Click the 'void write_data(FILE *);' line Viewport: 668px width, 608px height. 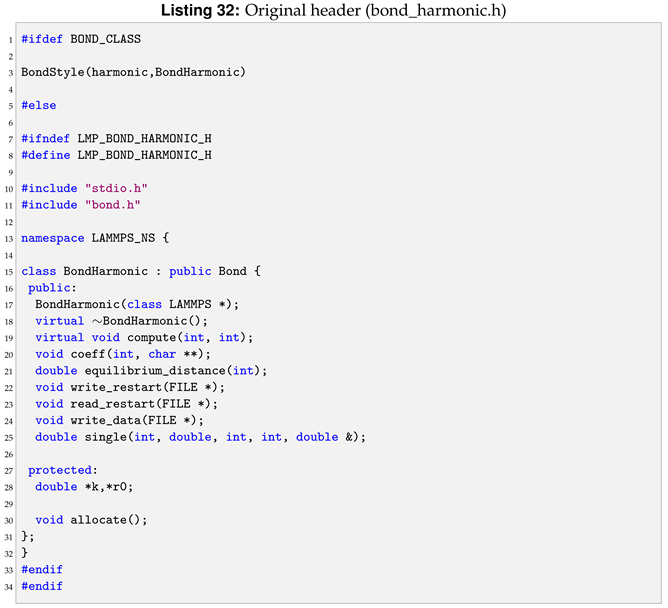[119, 421]
